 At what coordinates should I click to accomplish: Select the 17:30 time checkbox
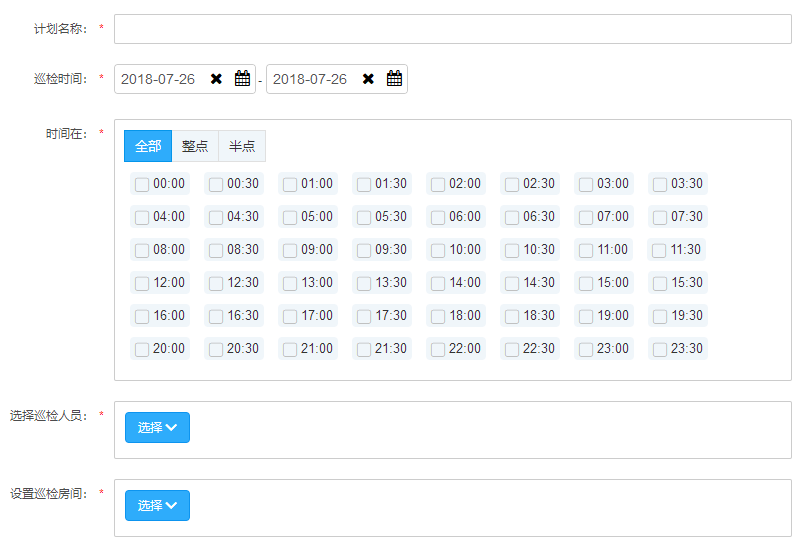[364, 316]
